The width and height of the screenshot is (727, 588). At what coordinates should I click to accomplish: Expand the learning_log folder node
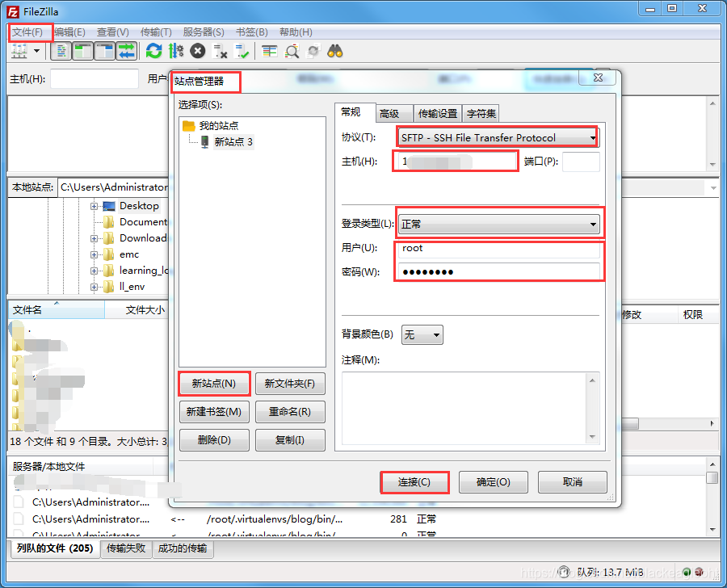94,271
